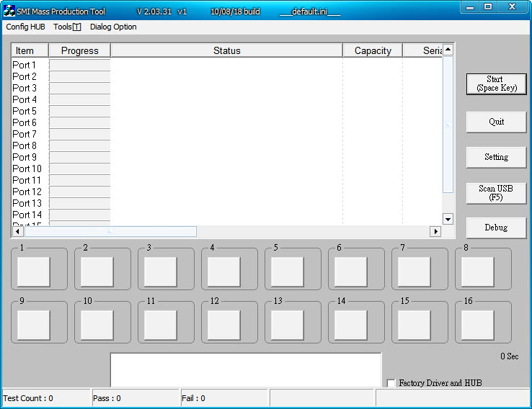
Task: Select port slot 3 box
Action: (x=161, y=271)
